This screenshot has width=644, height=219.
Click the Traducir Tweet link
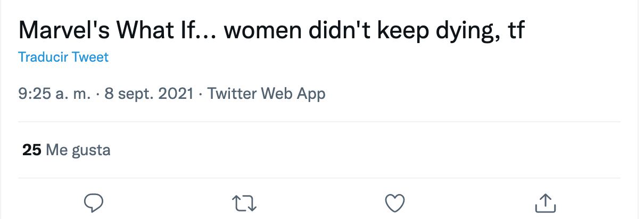pyautogui.click(x=63, y=57)
